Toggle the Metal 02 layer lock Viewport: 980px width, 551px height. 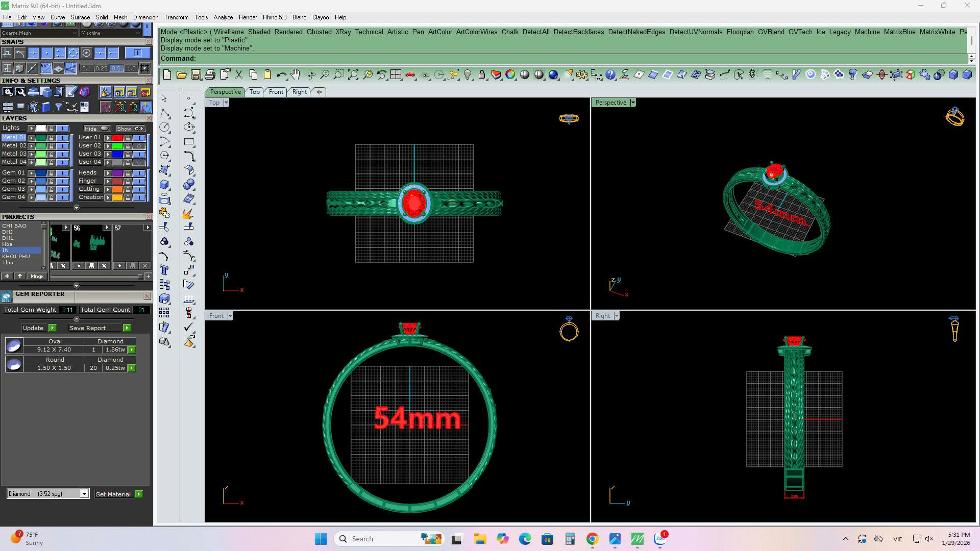pos(51,146)
